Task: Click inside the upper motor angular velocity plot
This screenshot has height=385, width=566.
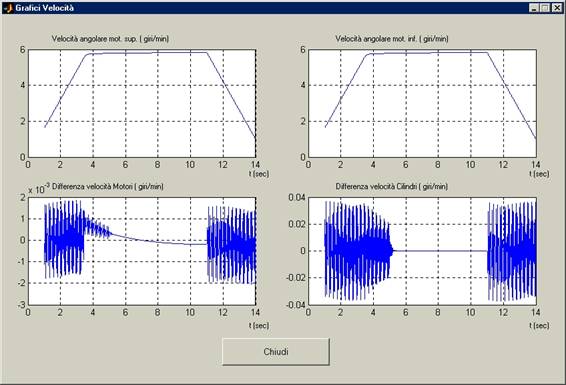Action: click(x=142, y=103)
